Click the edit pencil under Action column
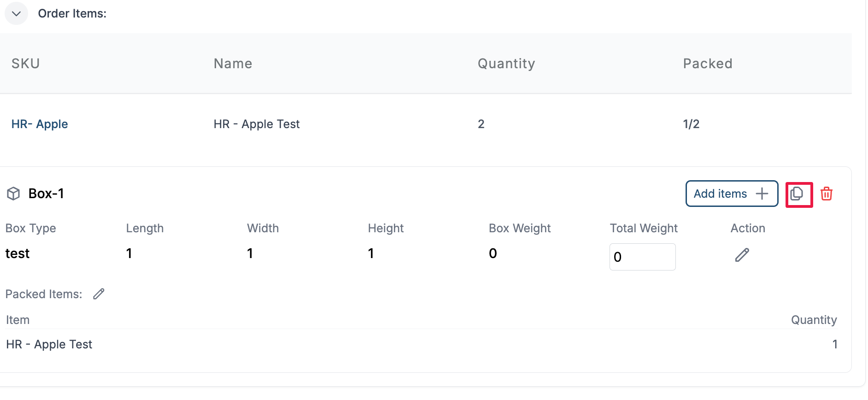 (x=742, y=255)
